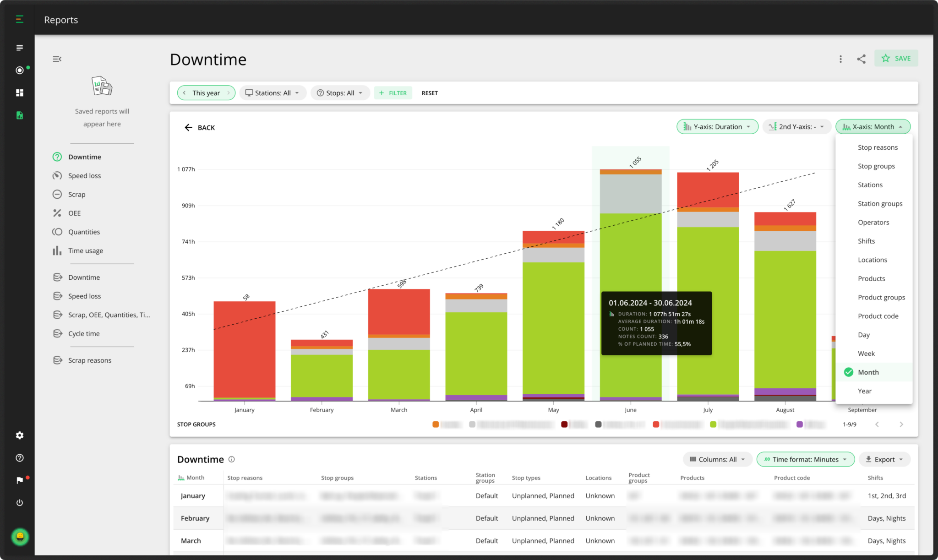938x560 pixels.
Task: Click the SAVE button with star icon
Action: click(896, 58)
